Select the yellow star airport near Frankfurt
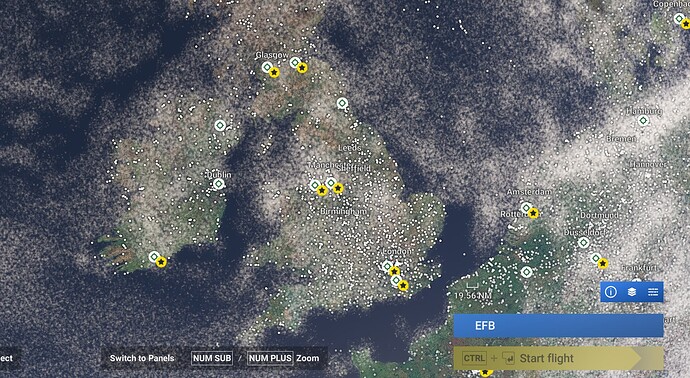 602,264
